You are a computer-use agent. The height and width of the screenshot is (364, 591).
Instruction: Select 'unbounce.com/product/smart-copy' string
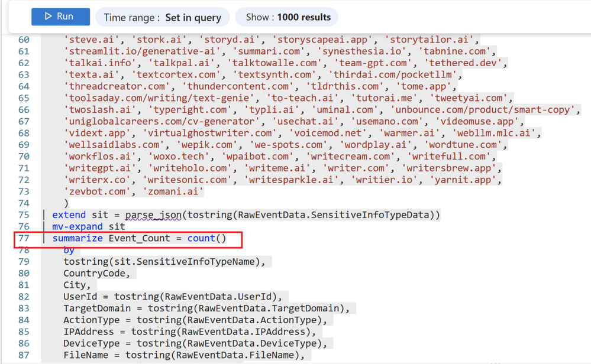483,109
